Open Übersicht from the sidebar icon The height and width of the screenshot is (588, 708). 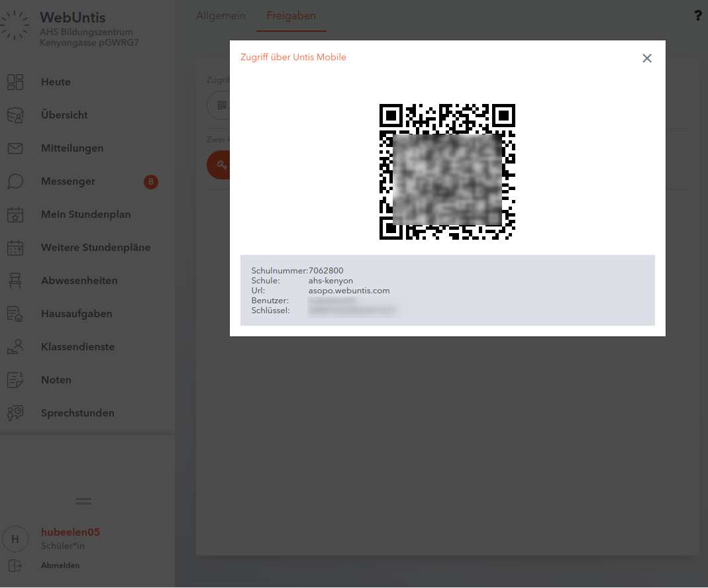pos(15,115)
